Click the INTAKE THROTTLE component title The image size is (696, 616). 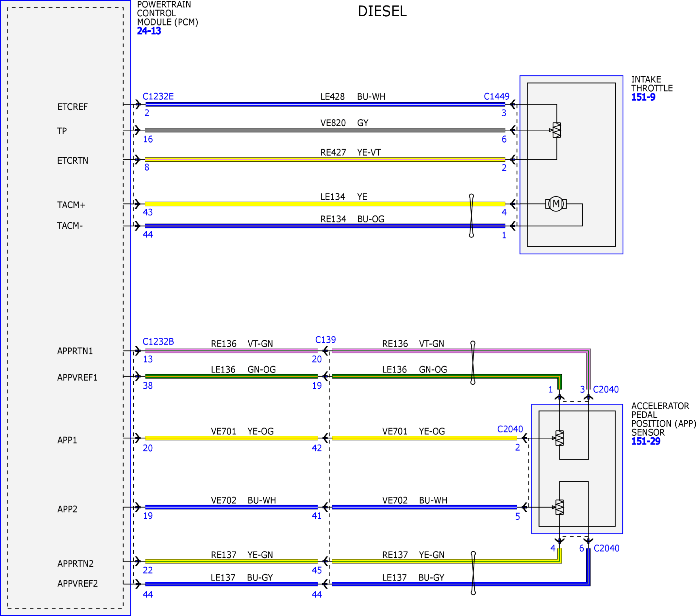[x=652, y=84]
